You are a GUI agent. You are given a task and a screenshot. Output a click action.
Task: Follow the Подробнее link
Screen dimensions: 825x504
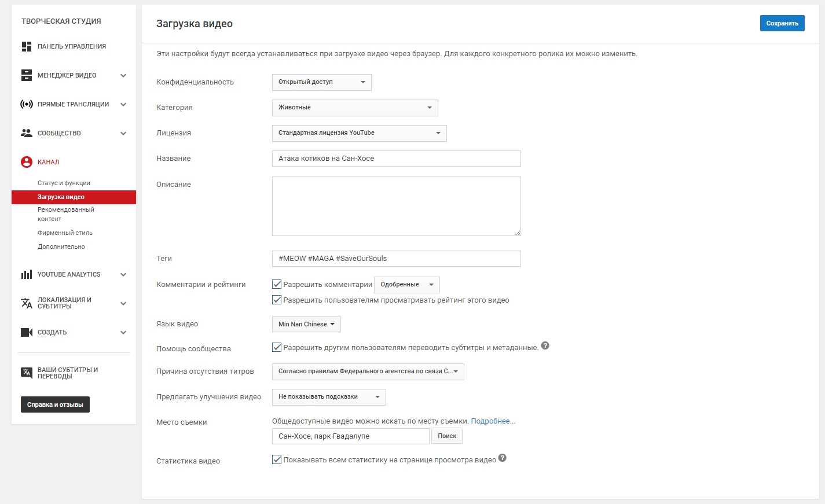tap(493, 421)
